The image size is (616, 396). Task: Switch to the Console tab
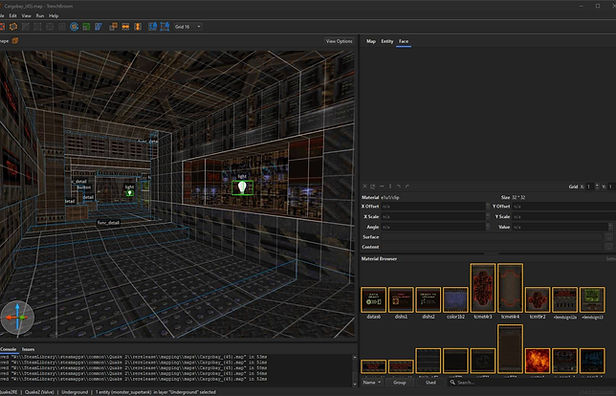click(8, 349)
